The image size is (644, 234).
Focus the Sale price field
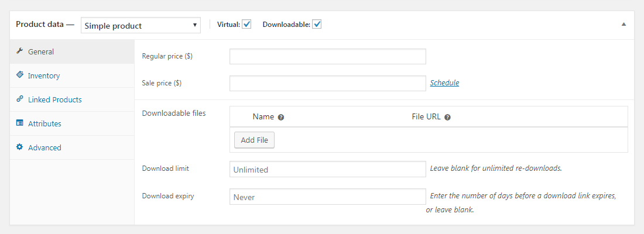[x=328, y=83]
